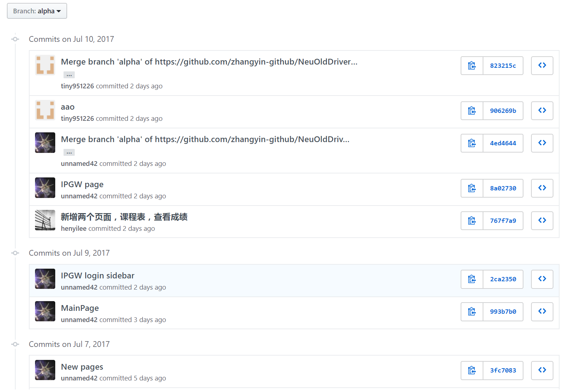This screenshot has height=392, width=561.
Task: Open commit hash 823215c
Action: (503, 66)
